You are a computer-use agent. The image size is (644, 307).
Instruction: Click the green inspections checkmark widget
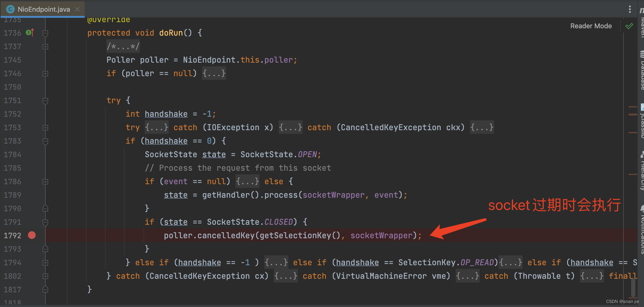tap(629, 26)
